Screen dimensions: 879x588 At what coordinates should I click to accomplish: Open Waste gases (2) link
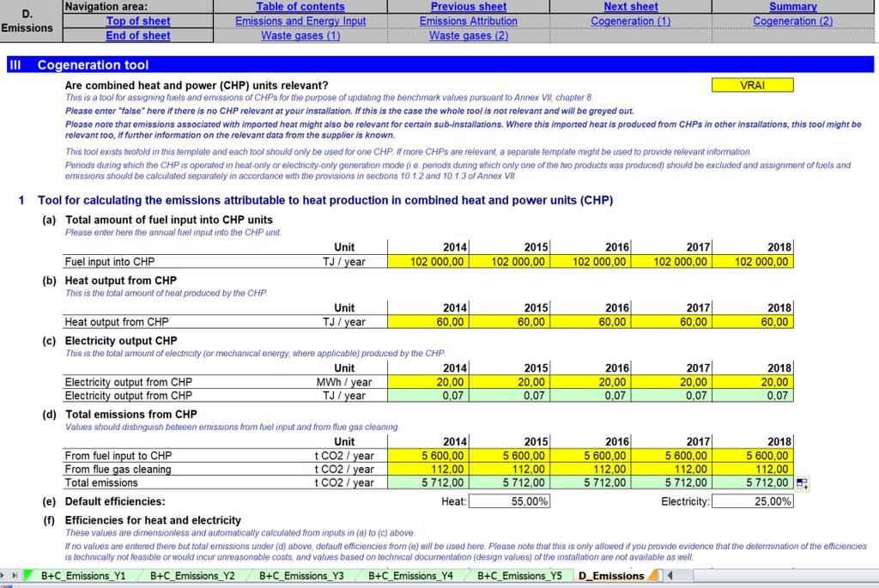[x=469, y=36]
